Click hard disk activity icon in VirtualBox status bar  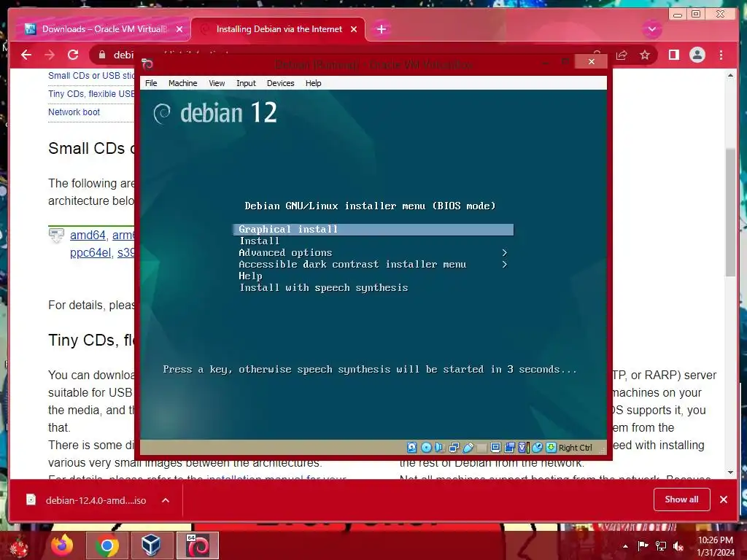click(x=411, y=447)
